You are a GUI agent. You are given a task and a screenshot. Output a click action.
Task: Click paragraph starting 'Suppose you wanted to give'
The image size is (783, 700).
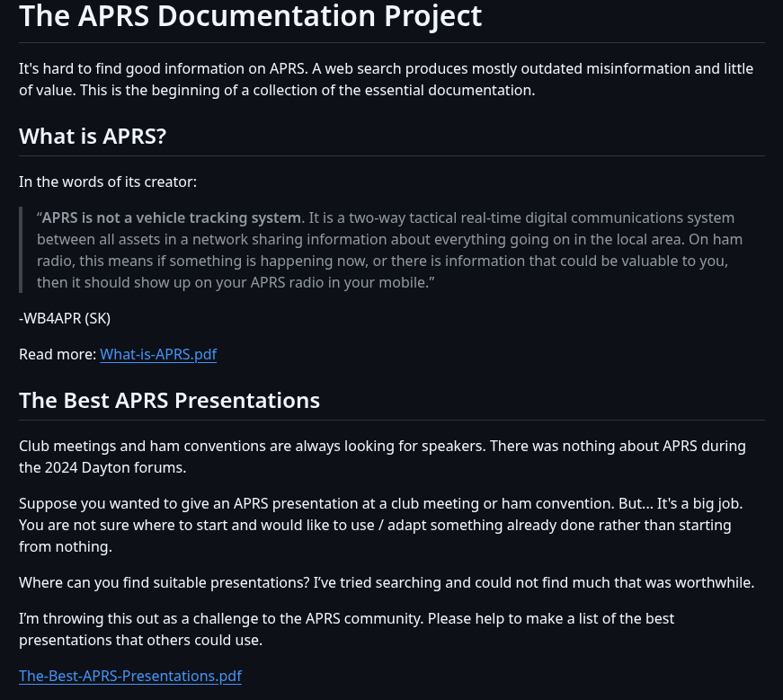(381, 526)
